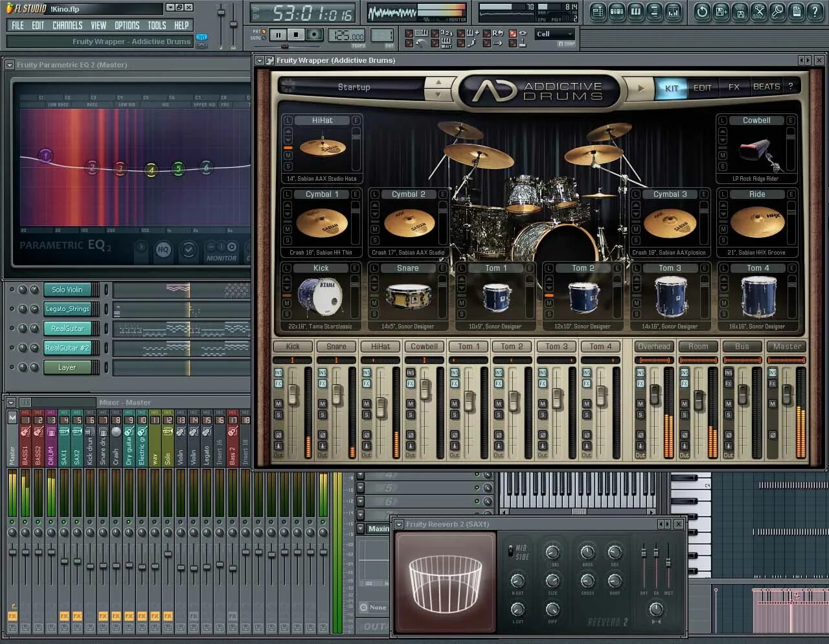
Task: Solo the Snare channel in Addictive Drums
Action: click(323, 415)
